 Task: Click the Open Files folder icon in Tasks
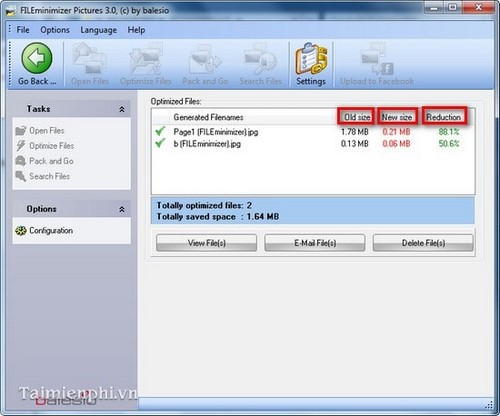pyautogui.click(x=21, y=131)
